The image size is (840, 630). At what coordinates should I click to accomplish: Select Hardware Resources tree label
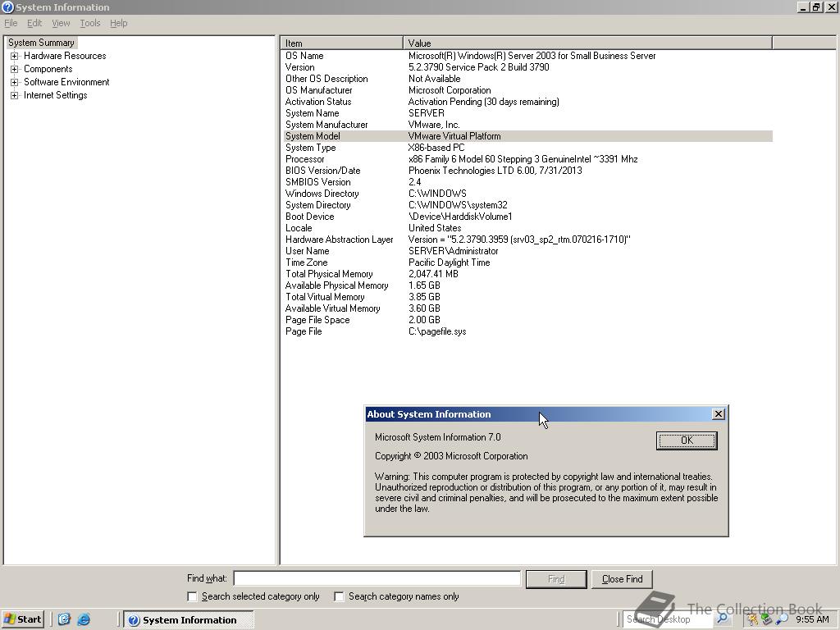coord(65,56)
